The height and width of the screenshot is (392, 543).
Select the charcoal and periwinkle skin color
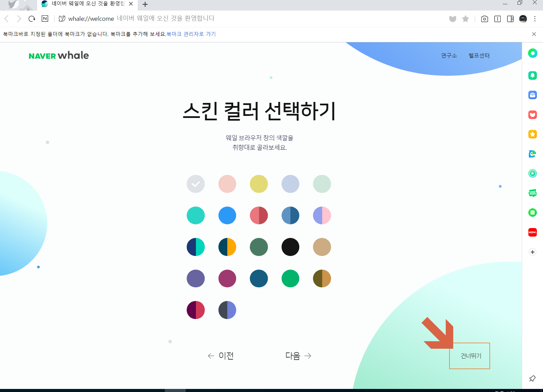pos(227,310)
